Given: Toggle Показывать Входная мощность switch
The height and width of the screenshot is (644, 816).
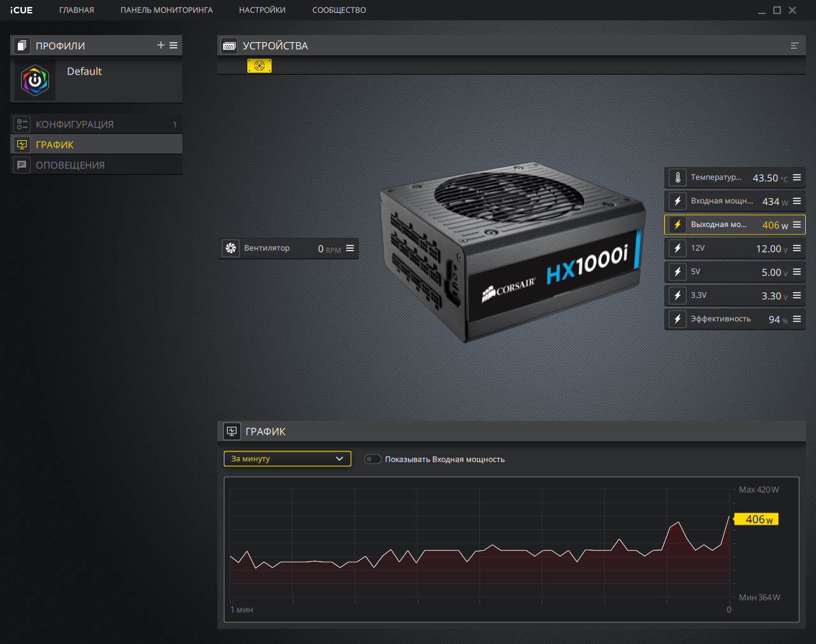Looking at the screenshot, I should [x=372, y=459].
